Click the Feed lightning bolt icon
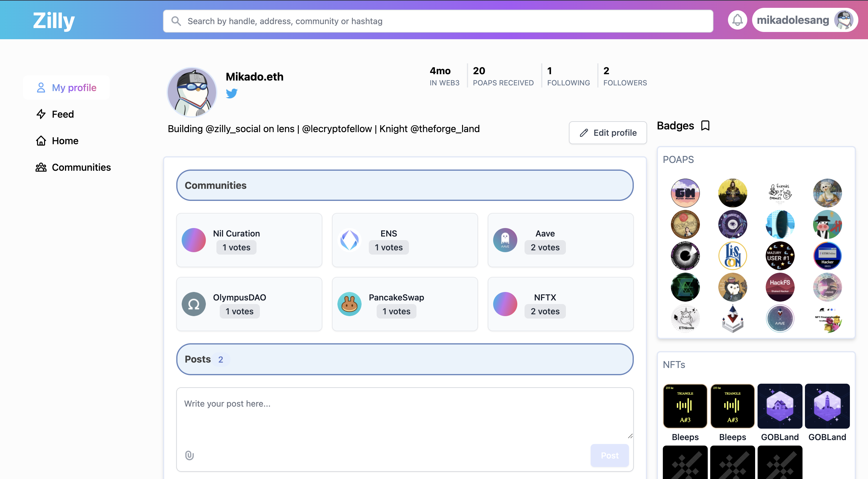Image resolution: width=868 pixels, height=479 pixels. [41, 114]
